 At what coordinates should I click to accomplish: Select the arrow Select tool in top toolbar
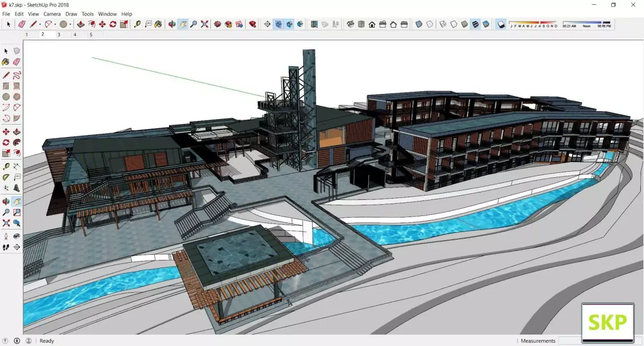(9, 24)
